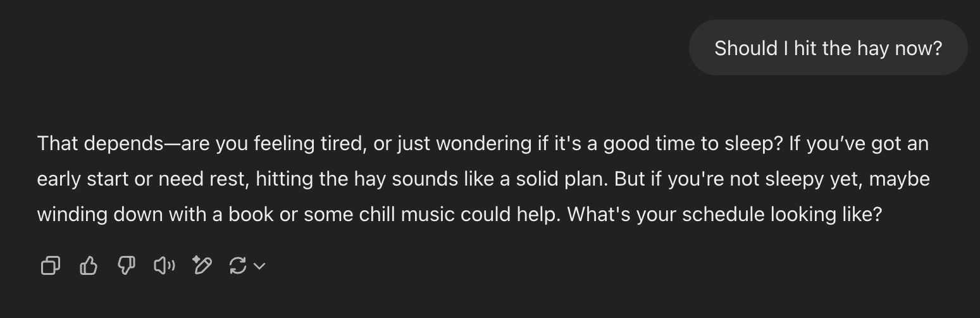
Task: Click "What's your schedule looking like?" sentence
Action: 724,215
